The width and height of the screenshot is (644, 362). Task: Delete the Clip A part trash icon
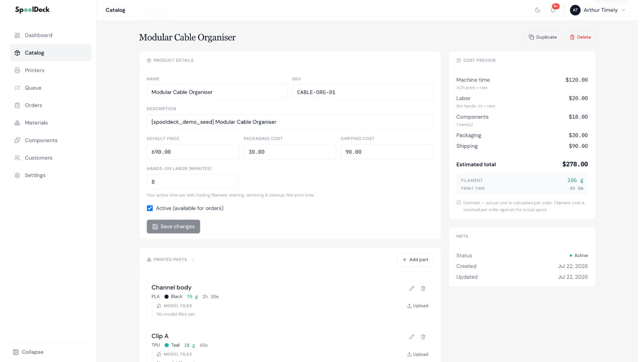coord(423,337)
